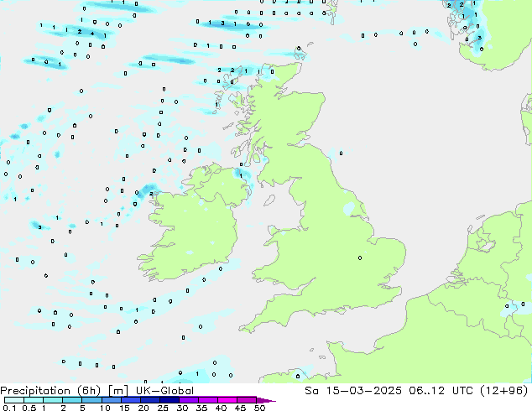This screenshot has height=411, width=532.
Task: Click the date 'Sa 15-03-2025'
Action: pyautogui.click(x=353, y=391)
